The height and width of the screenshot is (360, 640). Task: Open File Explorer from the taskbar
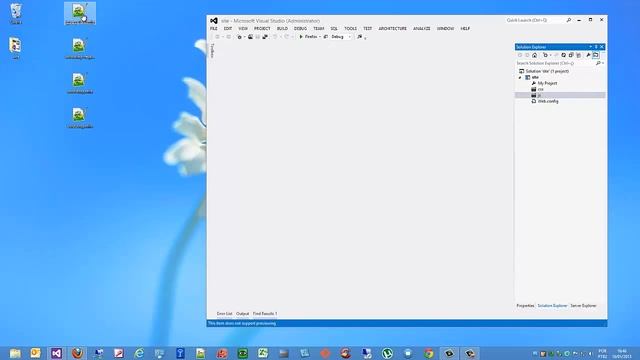pos(15,353)
